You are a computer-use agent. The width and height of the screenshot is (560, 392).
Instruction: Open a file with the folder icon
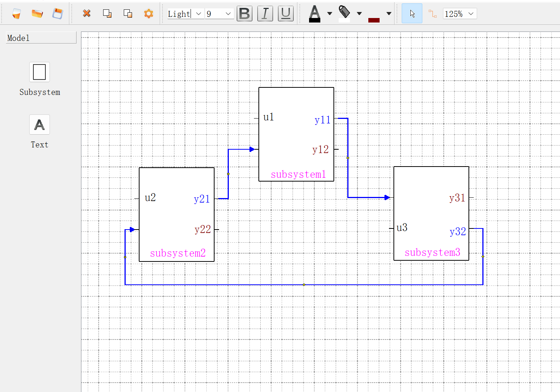click(x=37, y=14)
